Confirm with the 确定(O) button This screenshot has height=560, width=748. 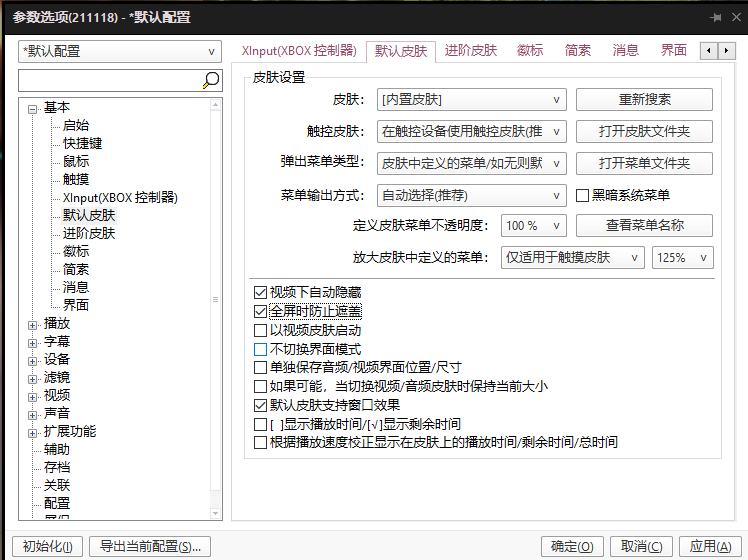[x=572, y=547]
